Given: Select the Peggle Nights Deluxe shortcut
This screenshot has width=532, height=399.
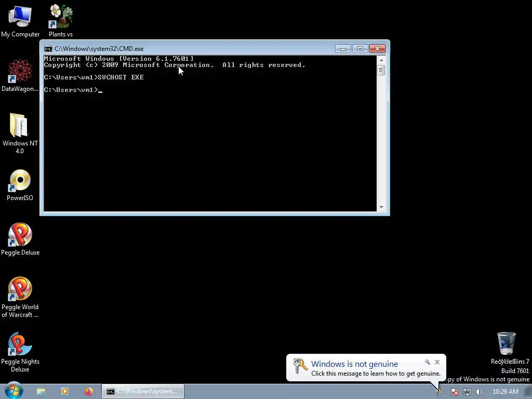Looking at the screenshot, I should tap(20, 352).
